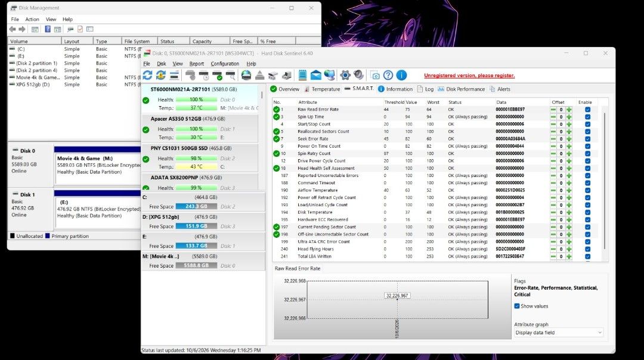Screen dimensions: 644x360
Task: Open the Alerts tab
Action: coord(500,89)
